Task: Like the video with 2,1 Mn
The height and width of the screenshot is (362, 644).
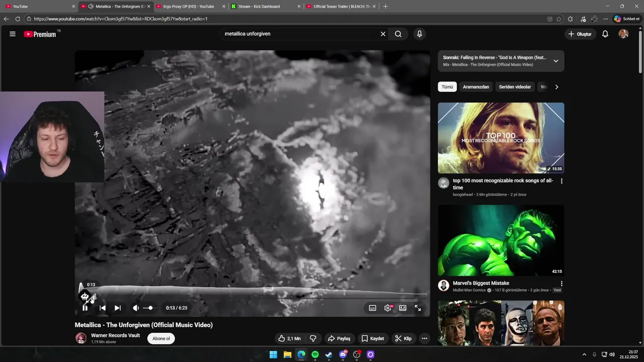Action: tap(289, 339)
